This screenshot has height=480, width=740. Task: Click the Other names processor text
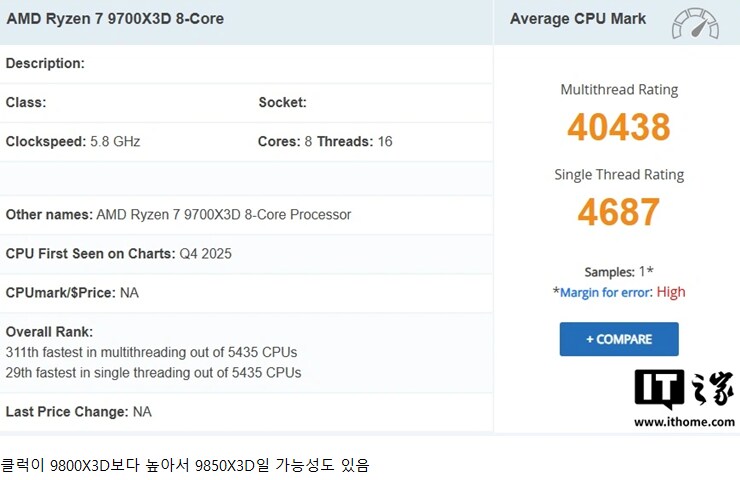pos(224,215)
